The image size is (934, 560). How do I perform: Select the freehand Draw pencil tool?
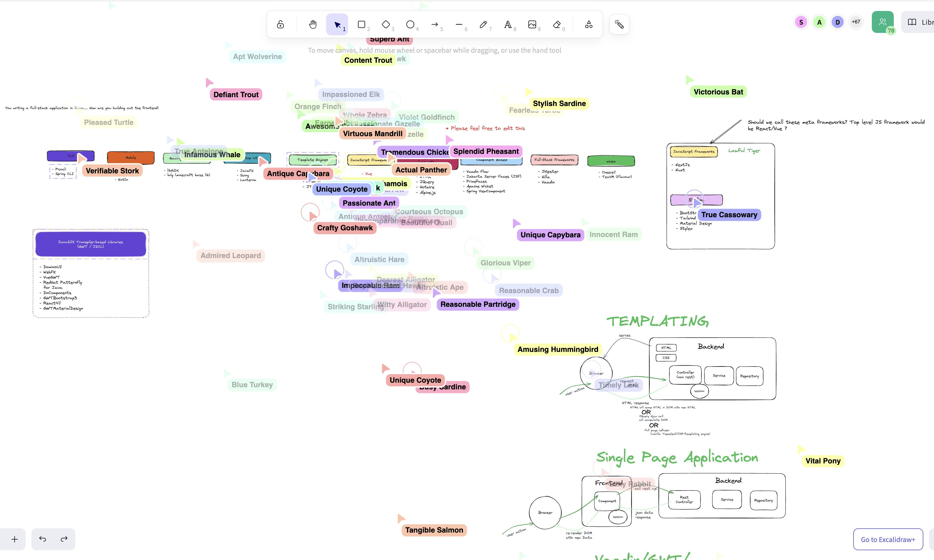[x=483, y=25]
